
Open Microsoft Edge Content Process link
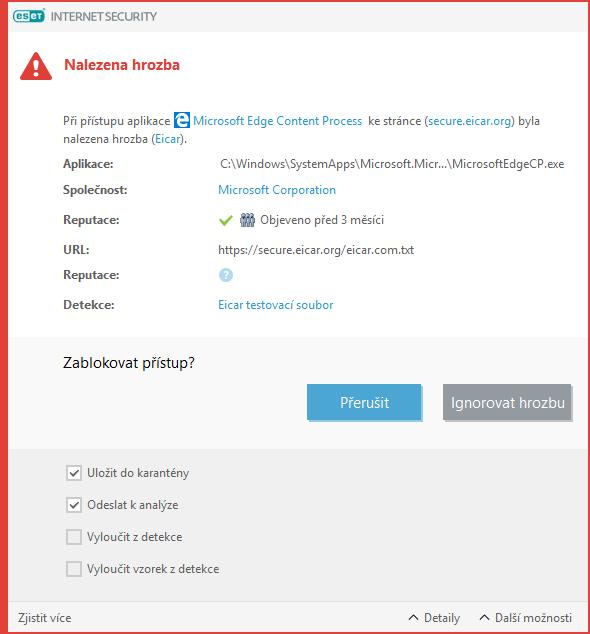277,121
